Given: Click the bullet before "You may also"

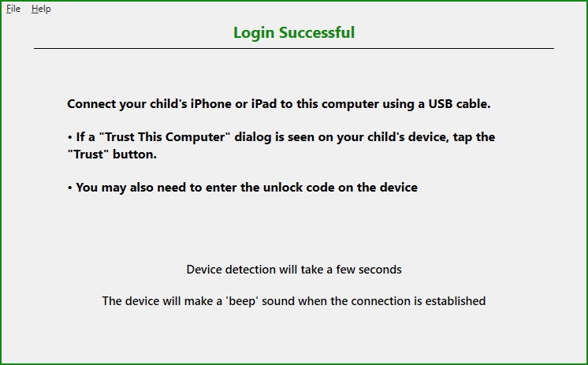Looking at the screenshot, I should [69, 188].
